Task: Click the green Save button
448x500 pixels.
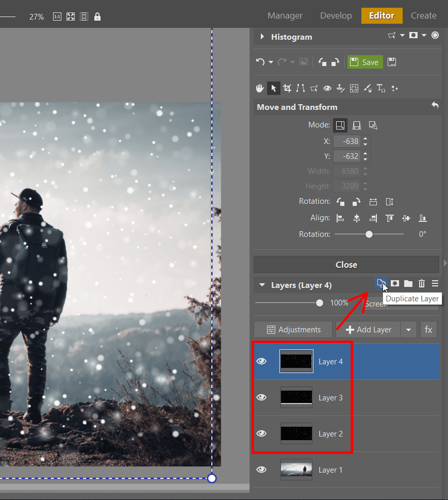Action: point(365,62)
